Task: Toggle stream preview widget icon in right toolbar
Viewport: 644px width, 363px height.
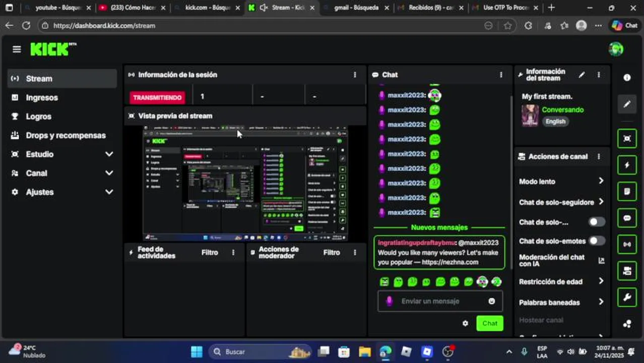Action: [x=627, y=139]
